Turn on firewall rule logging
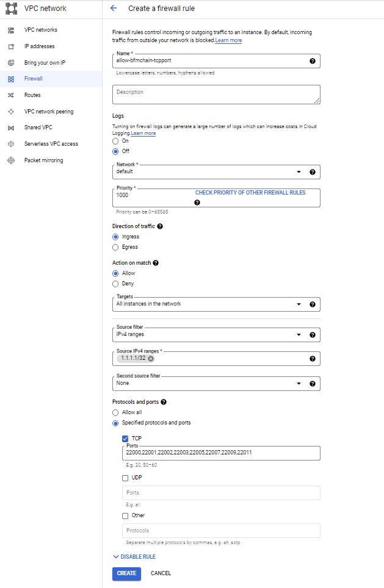 click(114, 140)
